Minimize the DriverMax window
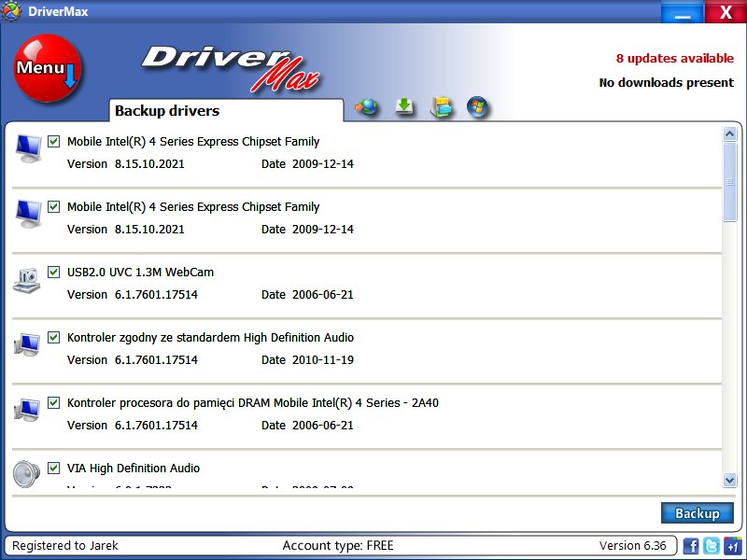This screenshot has width=747, height=560. [x=683, y=12]
